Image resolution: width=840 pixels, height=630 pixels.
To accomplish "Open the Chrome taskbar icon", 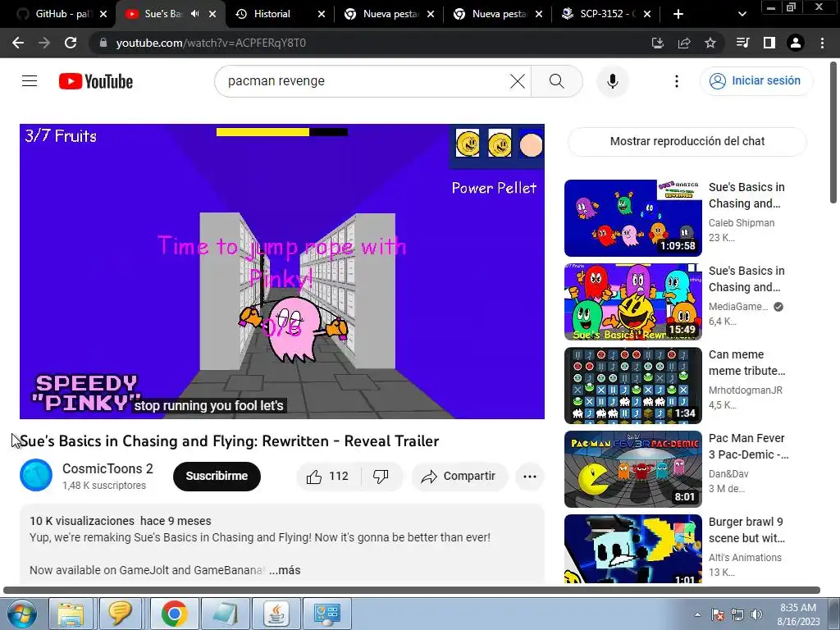I will click(x=174, y=614).
